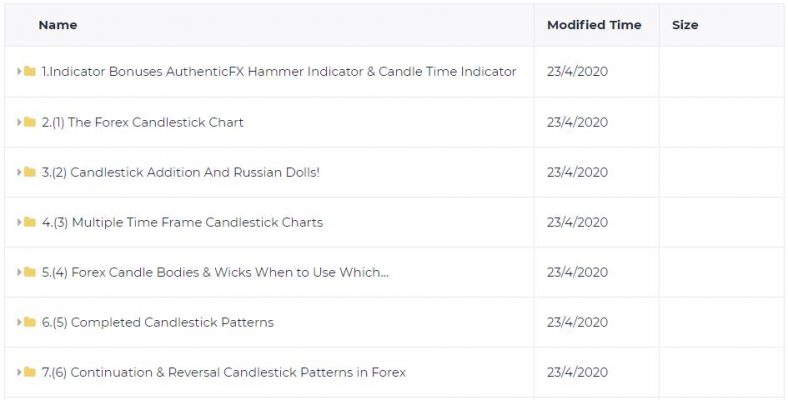
Task: Click the folder icon for Indicator Bonuses
Action: pyautogui.click(x=30, y=71)
